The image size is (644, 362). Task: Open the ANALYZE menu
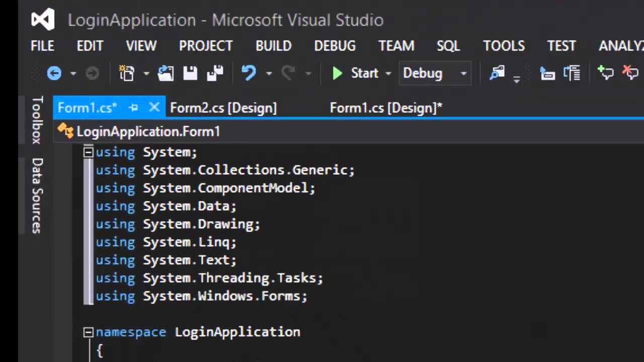(621, 46)
